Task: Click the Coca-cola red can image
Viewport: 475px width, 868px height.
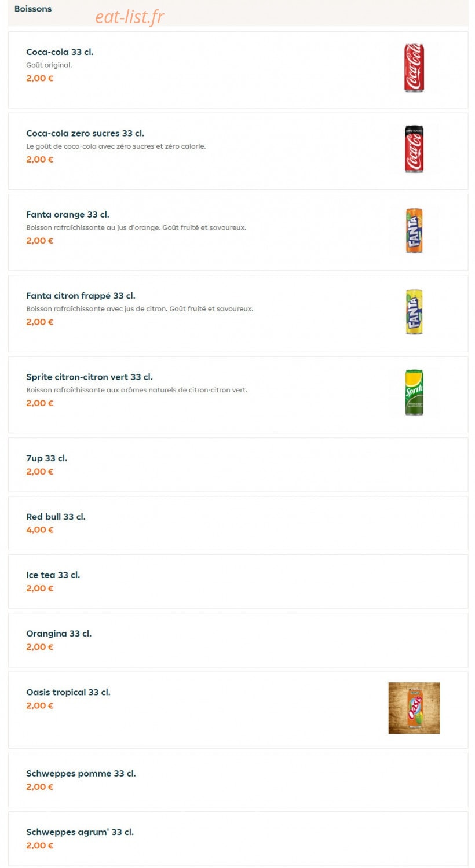Action: pyautogui.click(x=414, y=68)
